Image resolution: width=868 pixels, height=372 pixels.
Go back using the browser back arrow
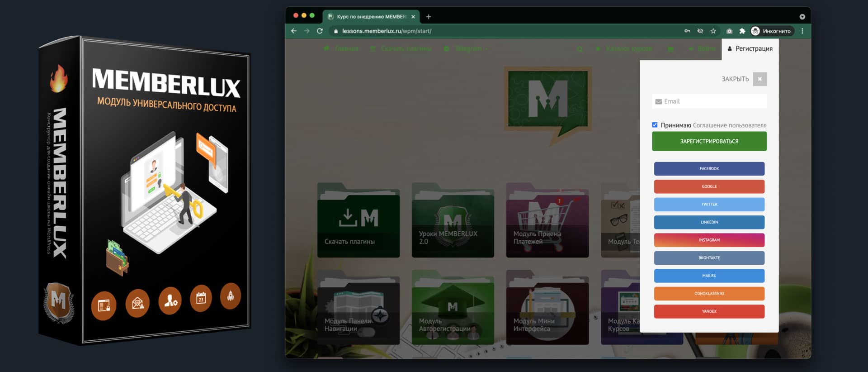point(294,31)
